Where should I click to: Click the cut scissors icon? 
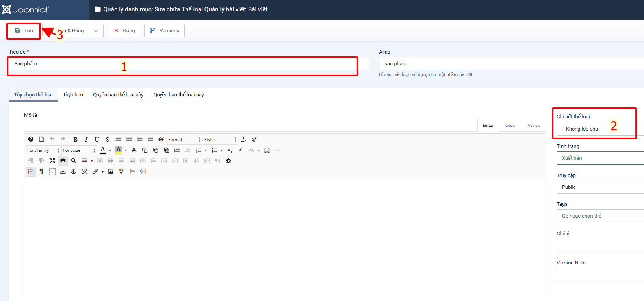(x=134, y=150)
